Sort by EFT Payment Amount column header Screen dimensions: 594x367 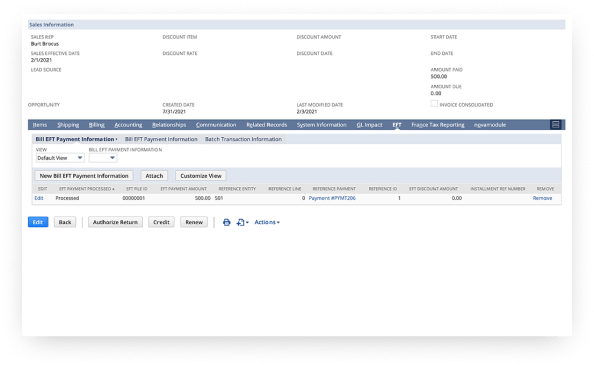pyautogui.click(x=183, y=189)
